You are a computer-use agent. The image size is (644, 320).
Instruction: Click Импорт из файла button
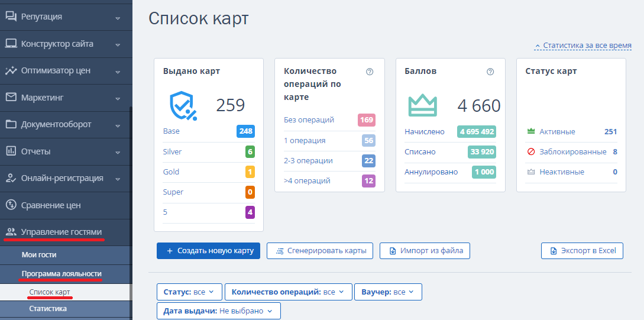point(425,251)
